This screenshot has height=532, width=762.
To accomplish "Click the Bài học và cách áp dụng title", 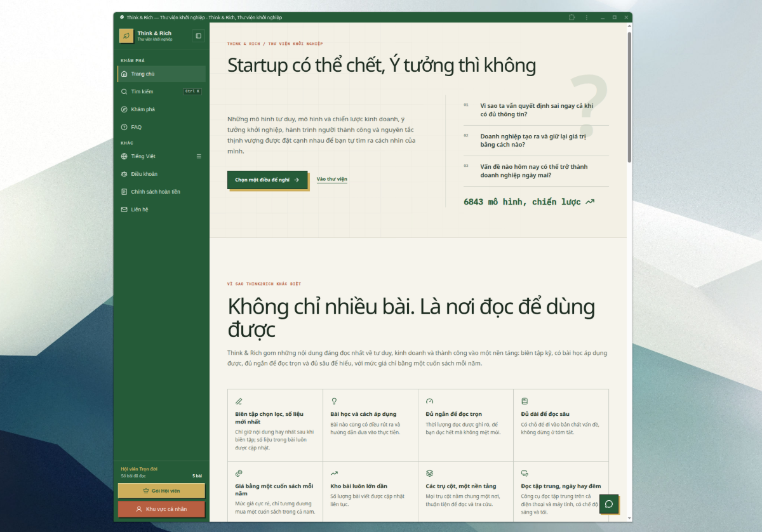I will (x=363, y=414).
